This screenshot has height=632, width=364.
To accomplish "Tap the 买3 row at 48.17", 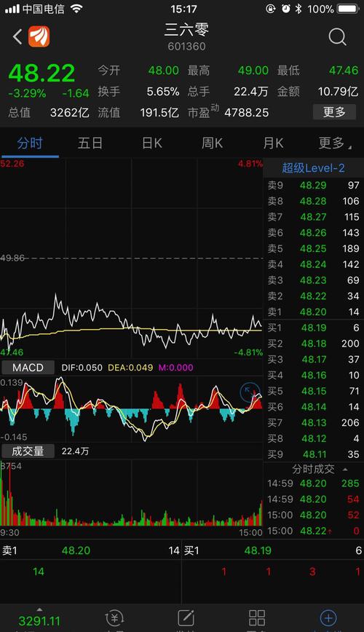I will point(313,359).
